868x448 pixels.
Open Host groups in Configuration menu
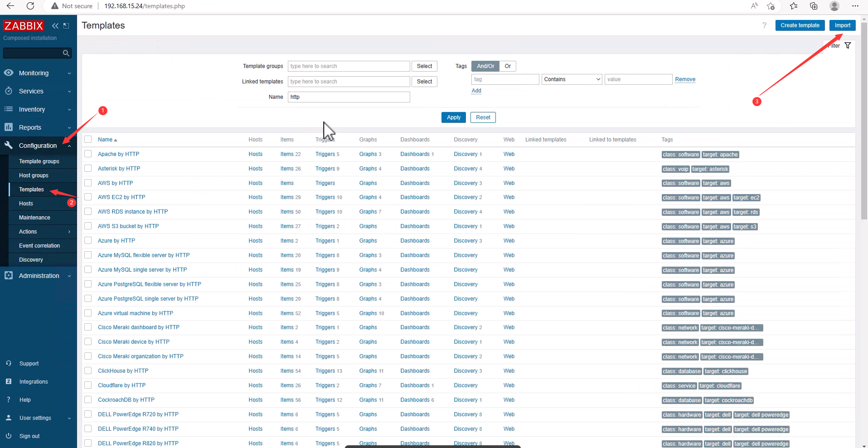click(34, 175)
